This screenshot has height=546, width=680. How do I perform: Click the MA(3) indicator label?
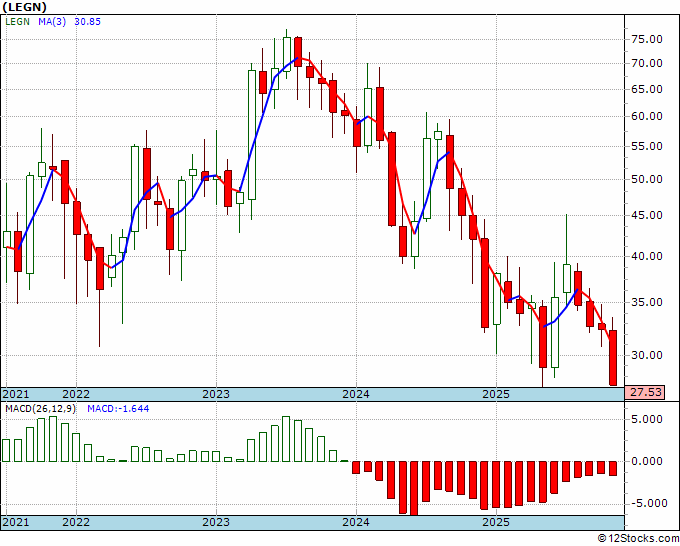pos(52,21)
